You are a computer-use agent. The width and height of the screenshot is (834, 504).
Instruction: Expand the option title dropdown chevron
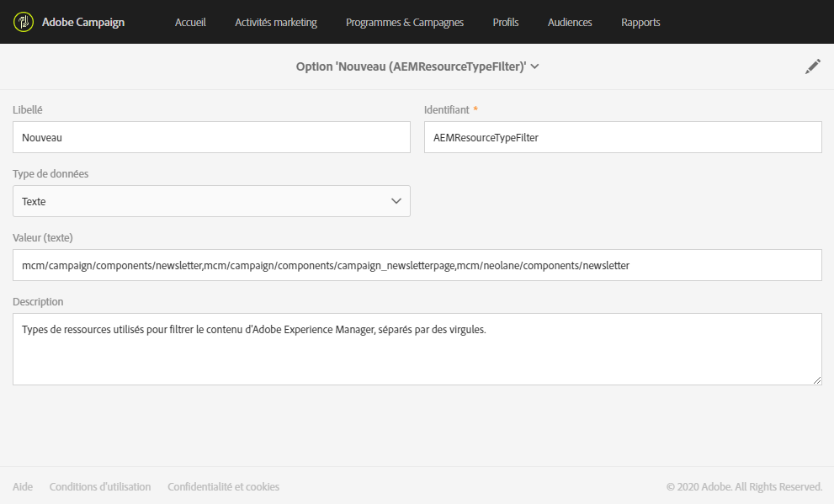535,66
